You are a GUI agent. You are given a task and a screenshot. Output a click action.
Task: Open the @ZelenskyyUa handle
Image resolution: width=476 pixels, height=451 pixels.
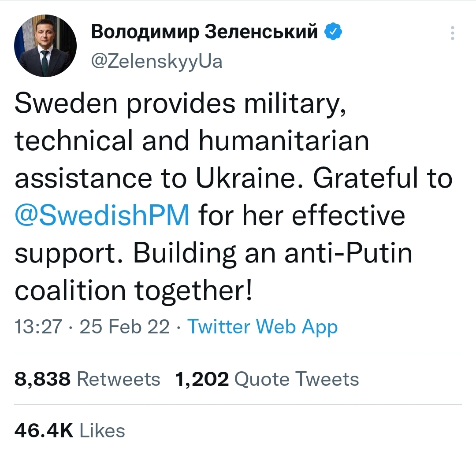coord(156,61)
